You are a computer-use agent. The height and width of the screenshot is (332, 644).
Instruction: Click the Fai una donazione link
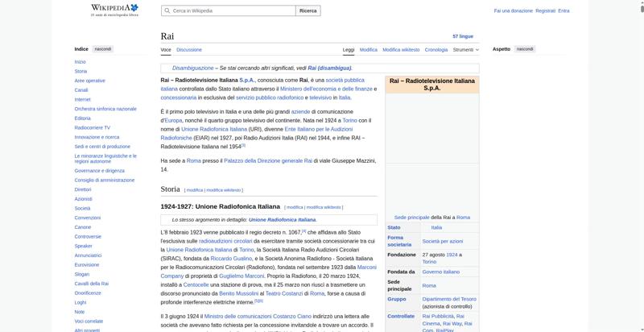pos(513,11)
